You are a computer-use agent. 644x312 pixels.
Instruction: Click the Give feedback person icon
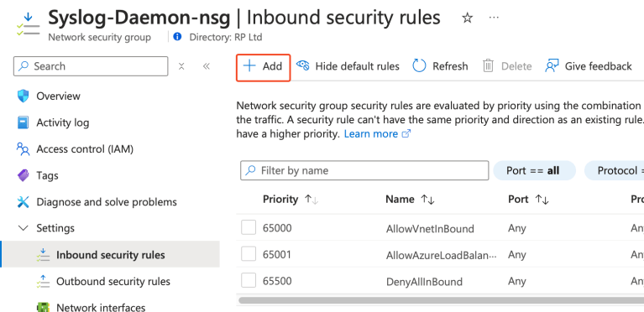click(x=552, y=65)
